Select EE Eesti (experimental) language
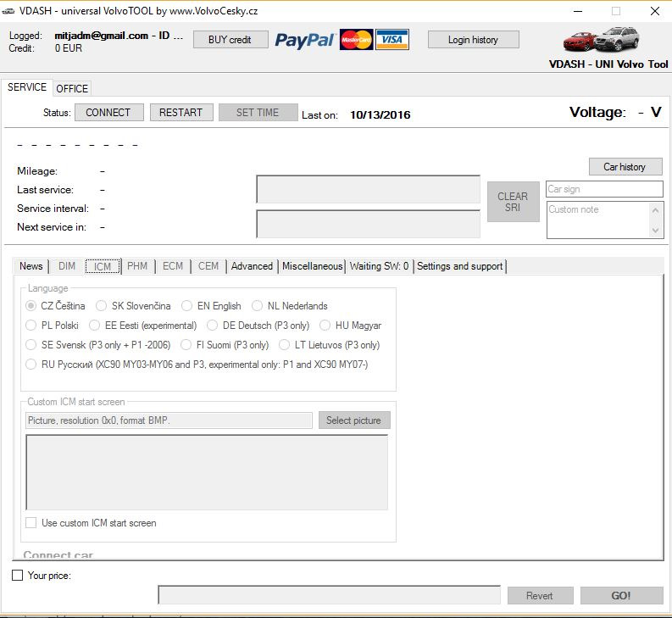The width and height of the screenshot is (672, 618). [x=94, y=325]
